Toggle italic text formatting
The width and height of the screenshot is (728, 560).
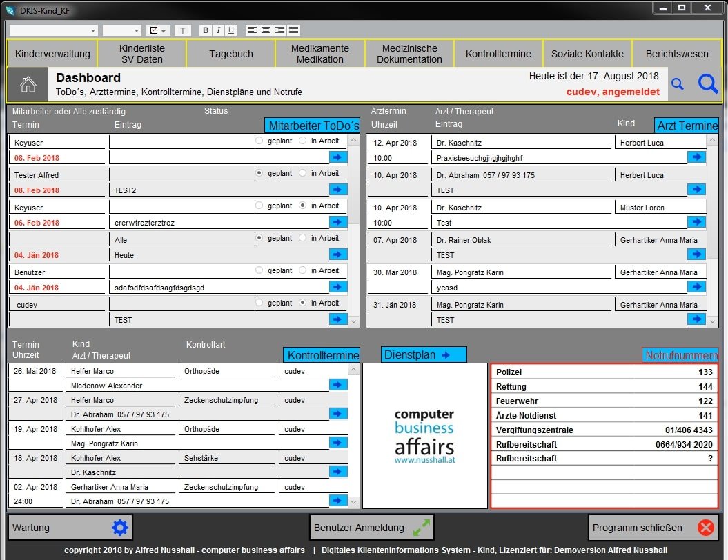click(218, 30)
